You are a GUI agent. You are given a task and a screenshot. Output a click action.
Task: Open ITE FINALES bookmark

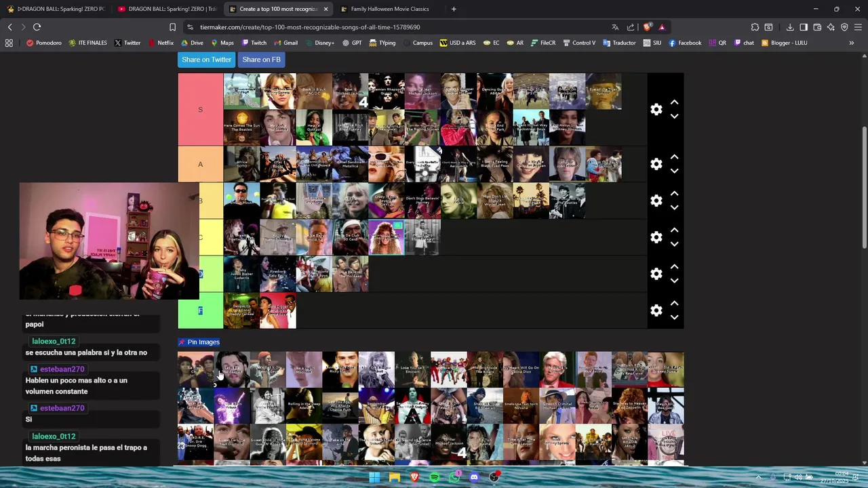87,43
